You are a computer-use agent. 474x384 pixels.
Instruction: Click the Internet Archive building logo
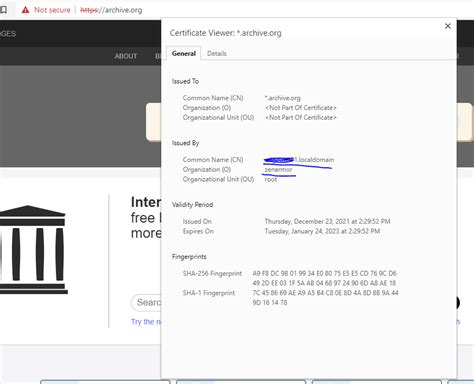33,250
